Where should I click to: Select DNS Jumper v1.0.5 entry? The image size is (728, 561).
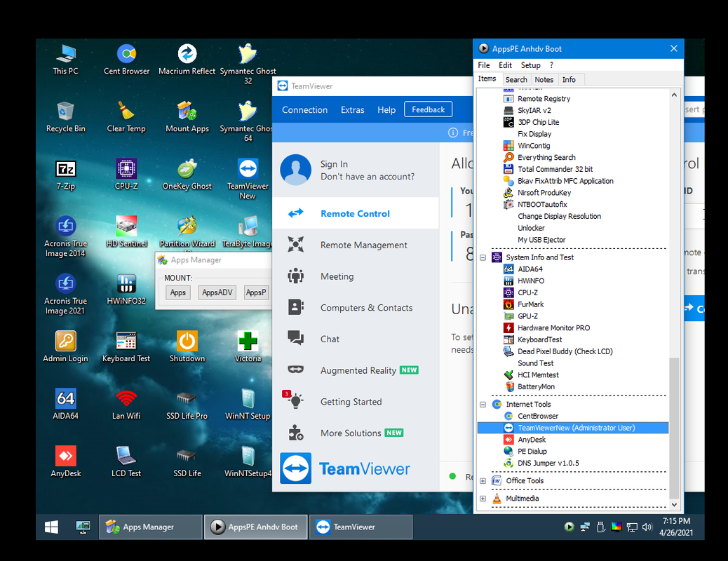point(548,463)
